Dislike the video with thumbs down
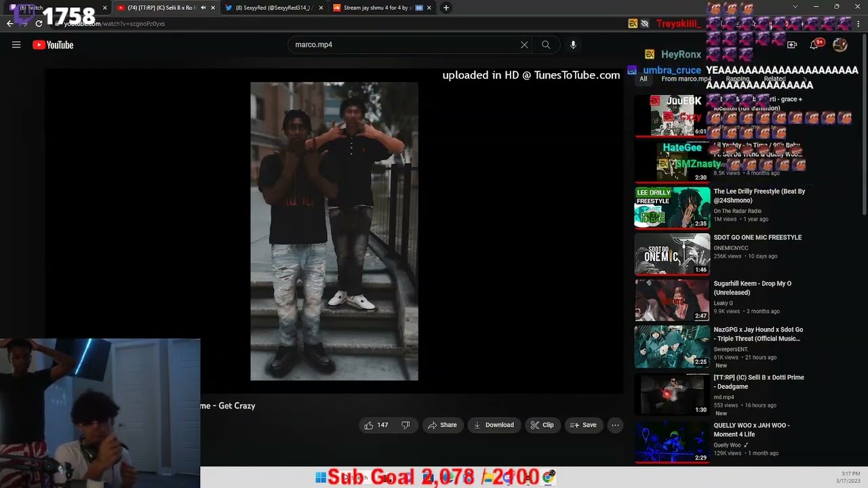Viewport: 868px width, 488px height. click(406, 425)
